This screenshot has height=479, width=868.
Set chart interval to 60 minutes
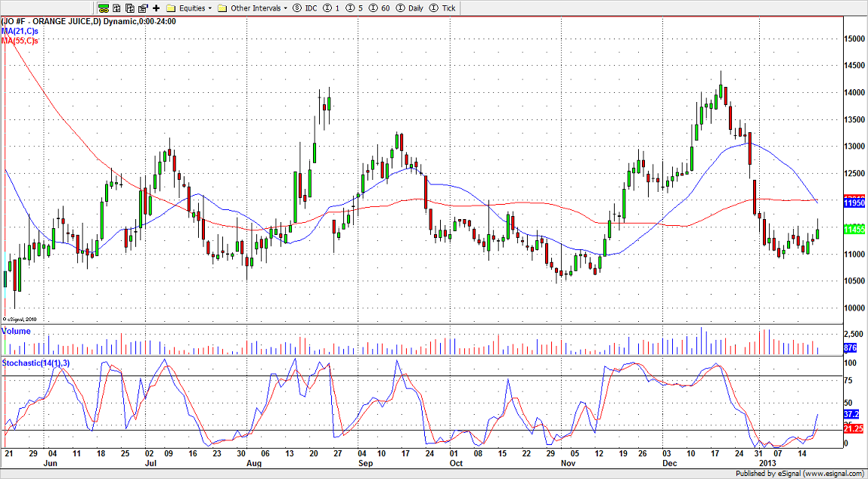(x=381, y=8)
